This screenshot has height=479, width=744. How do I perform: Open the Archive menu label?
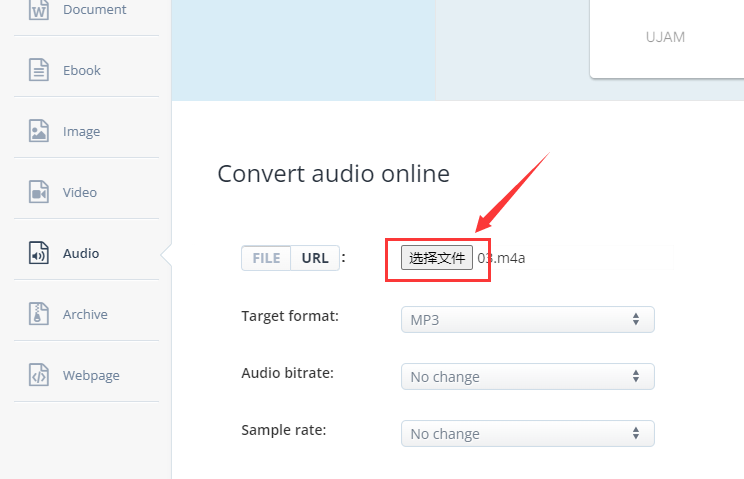click(x=85, y=314)
